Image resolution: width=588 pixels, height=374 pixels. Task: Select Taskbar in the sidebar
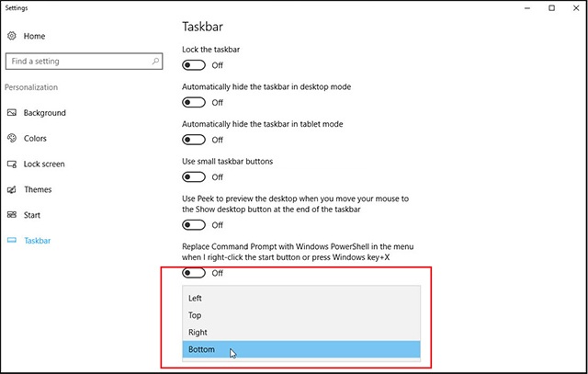(37, 241)
